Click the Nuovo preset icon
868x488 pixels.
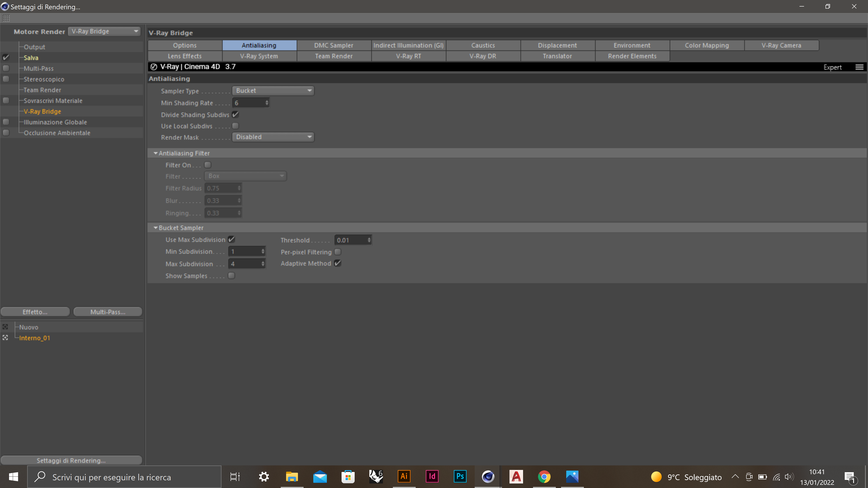click(5, 327)
